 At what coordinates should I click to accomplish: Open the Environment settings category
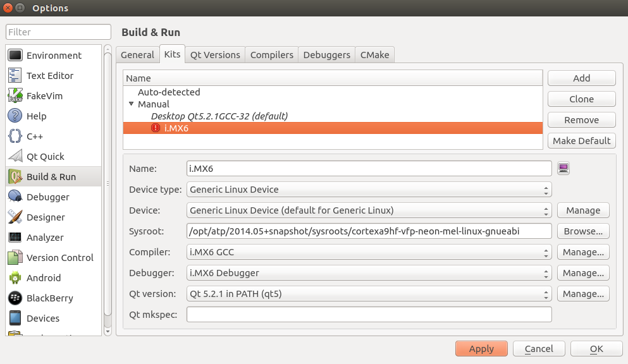(x=54, y=55)
